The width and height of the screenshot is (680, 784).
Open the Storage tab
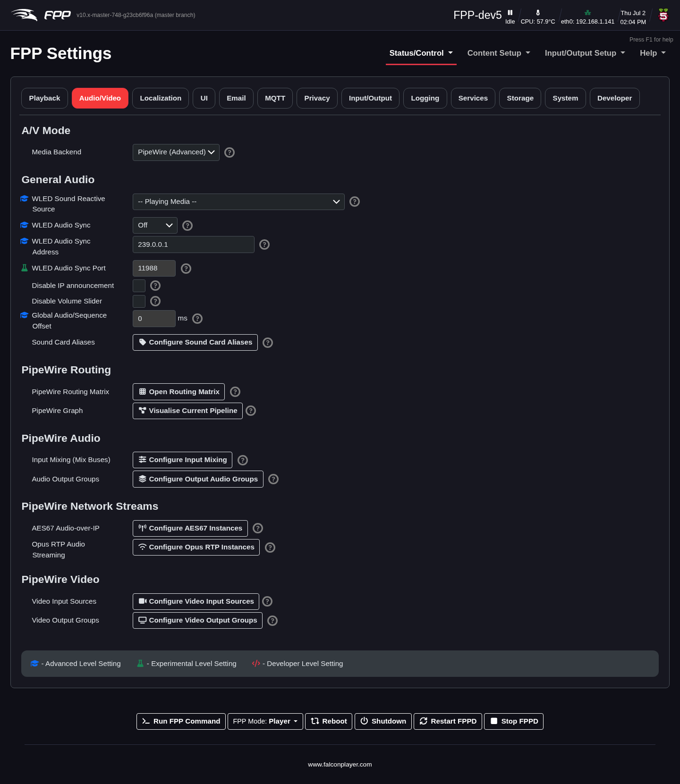(520, 98)
